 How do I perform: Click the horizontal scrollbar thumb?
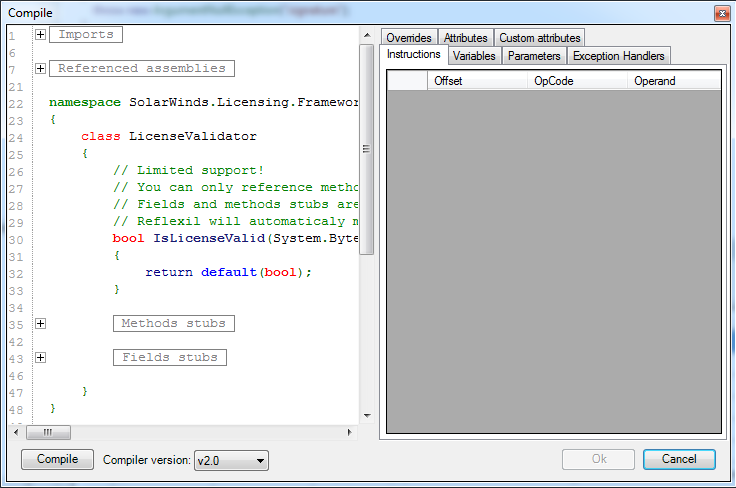pos(48,432)
